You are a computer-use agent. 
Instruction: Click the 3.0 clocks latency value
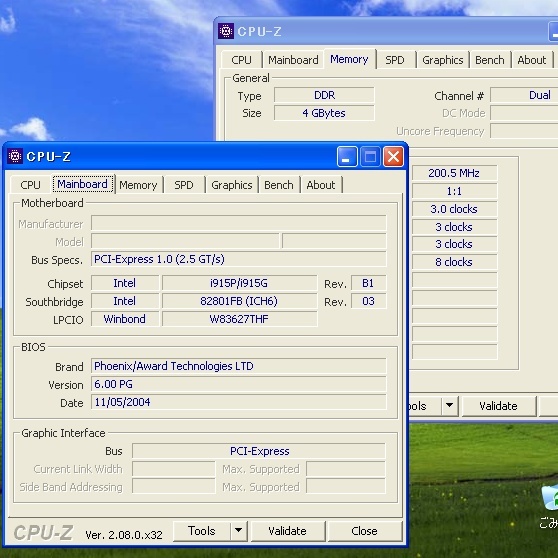pos(454,209)
